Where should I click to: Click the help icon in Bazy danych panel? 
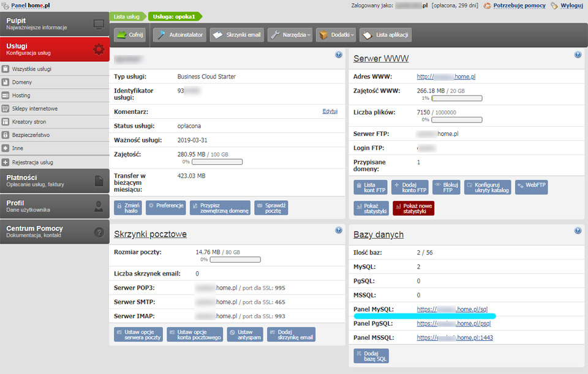coord(578,231)
